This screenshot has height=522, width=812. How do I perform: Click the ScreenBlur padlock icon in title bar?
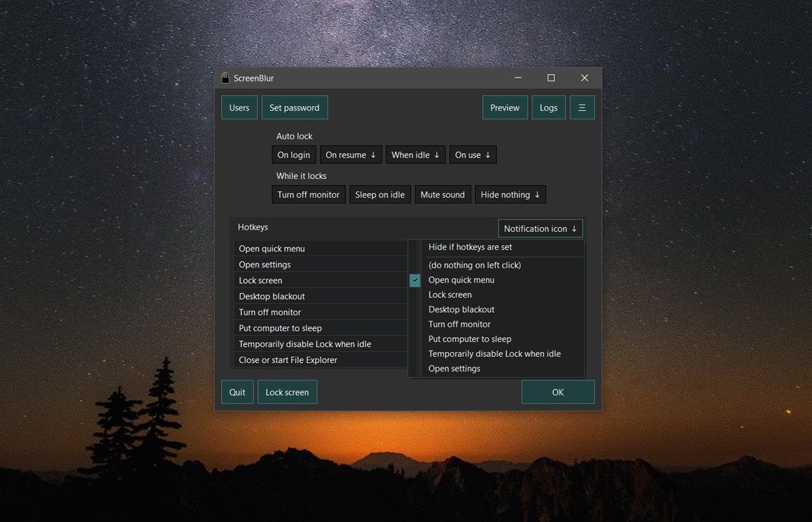(x=225, y=78)
